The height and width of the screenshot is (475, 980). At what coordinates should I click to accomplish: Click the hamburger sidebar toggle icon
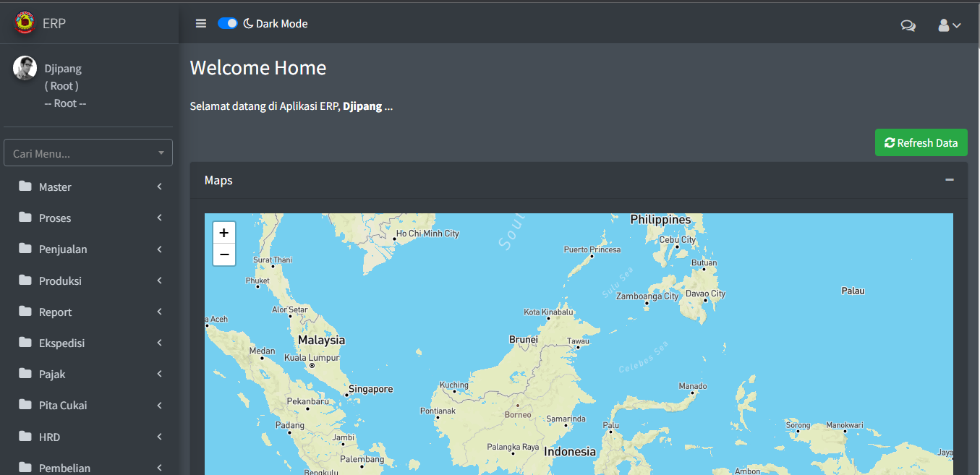(201, 24)
